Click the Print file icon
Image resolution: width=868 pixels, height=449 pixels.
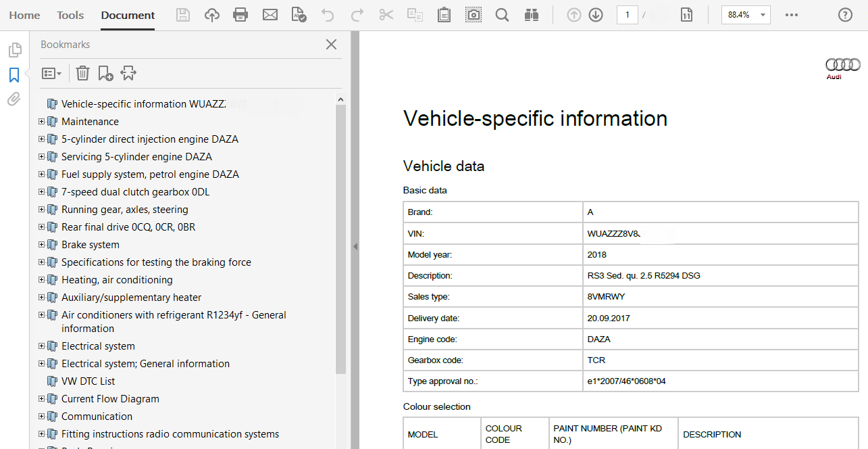coord(240,15)
